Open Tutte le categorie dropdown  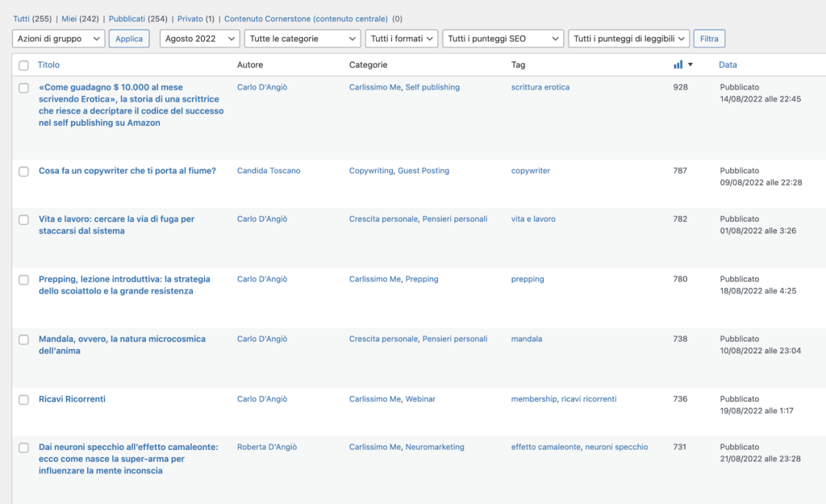click(x=302, y=39)
